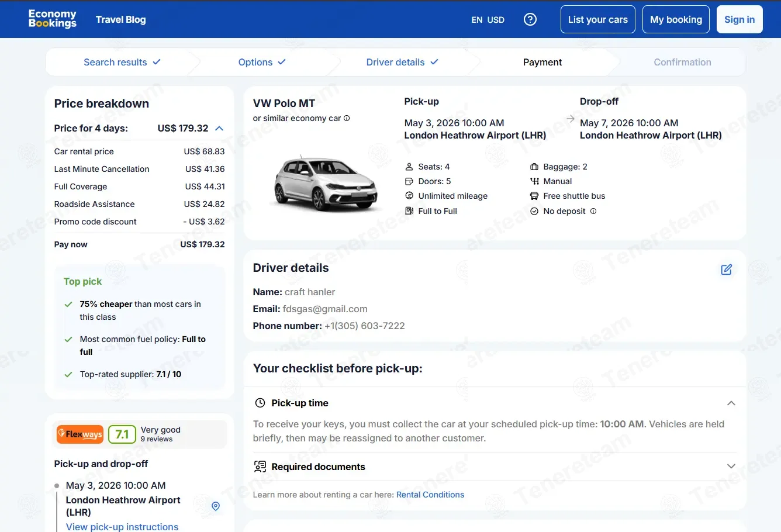Click the edit driver details pencil icon

[x=727, y=270]
